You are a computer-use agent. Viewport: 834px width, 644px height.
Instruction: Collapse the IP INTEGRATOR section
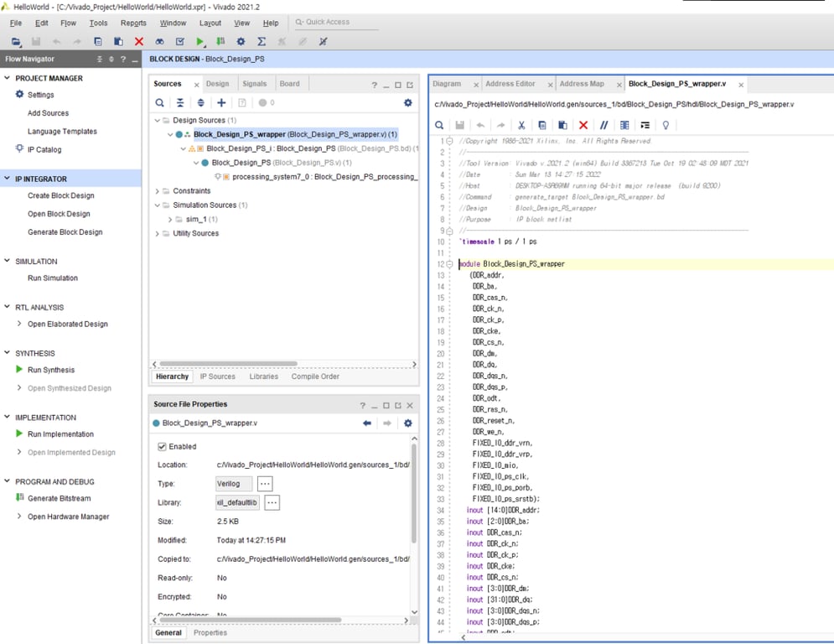(x=8, y=179)
